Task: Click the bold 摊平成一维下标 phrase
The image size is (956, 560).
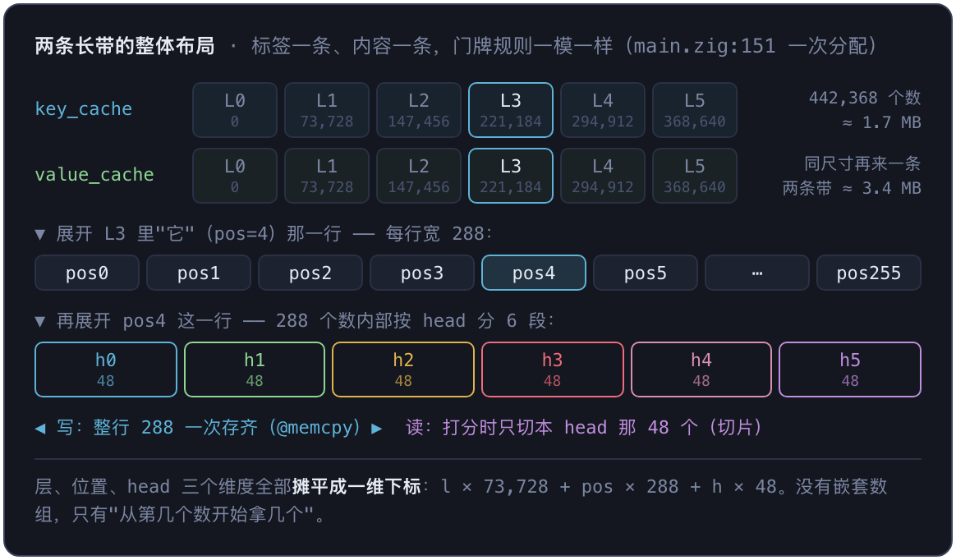Action: pos(356,487)
